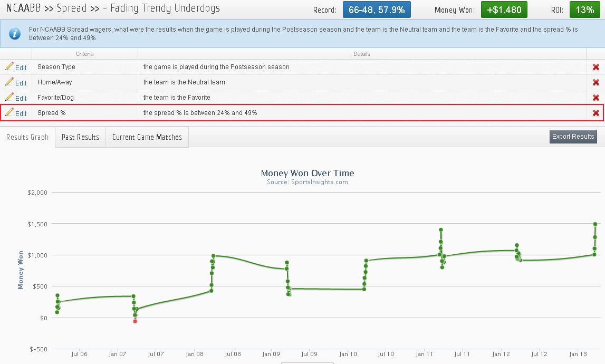Viewport: 605px width, 364px height.
Task: Click the Export Results button
Action: pyautogui.click(x=573, y=137)
